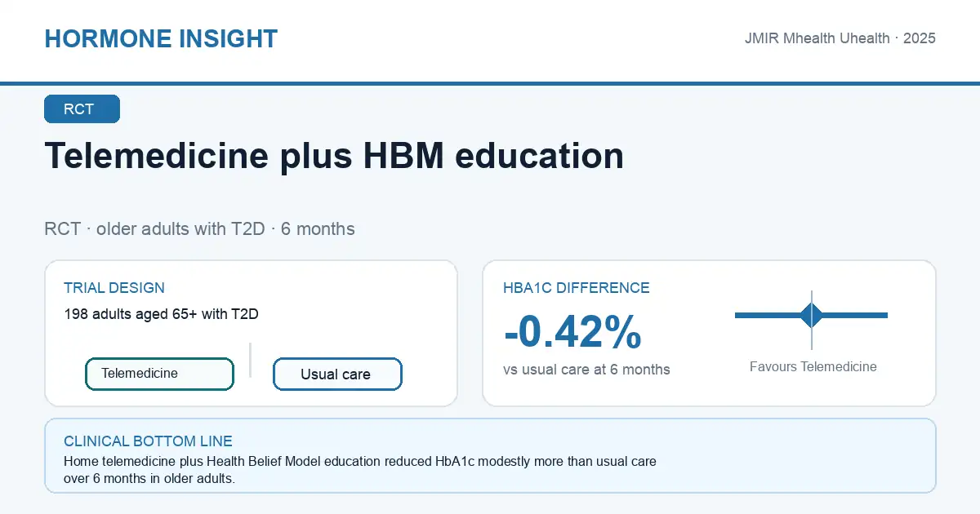Click the HORMONE INSIGHT logo text

tap(161, 38)
